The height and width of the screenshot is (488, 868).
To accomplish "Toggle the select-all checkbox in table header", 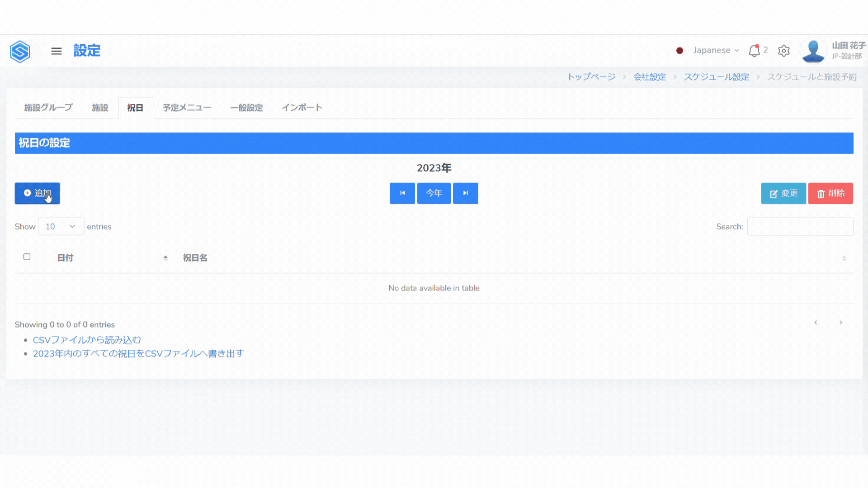I will [x=27, y=257].
